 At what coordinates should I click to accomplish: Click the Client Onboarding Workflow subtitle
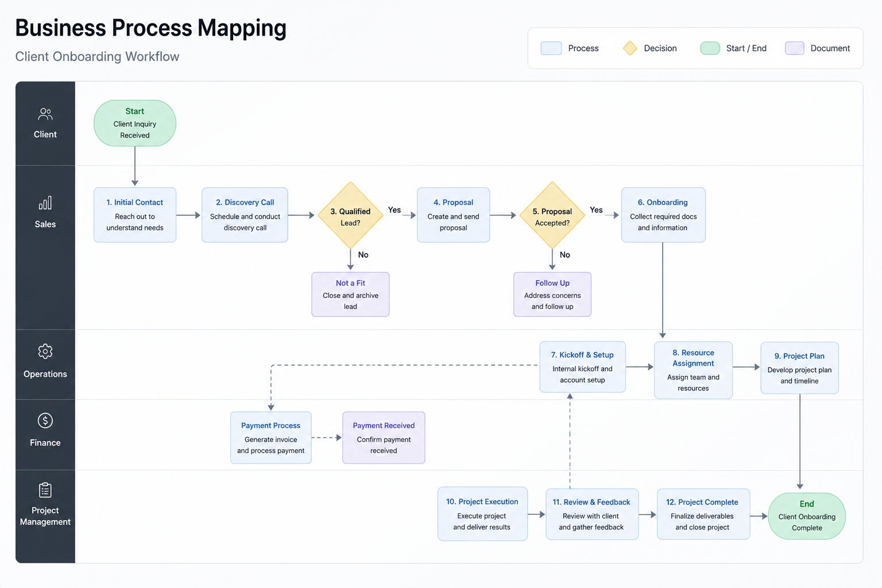[x=98, y=56]
